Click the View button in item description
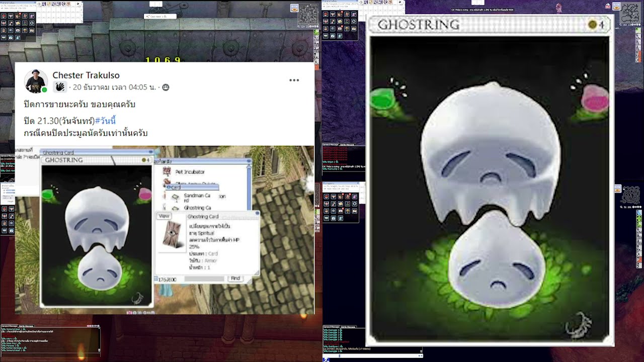Image resolution: width=644 pixels, height=362 pixels. [x=164, y=216]
